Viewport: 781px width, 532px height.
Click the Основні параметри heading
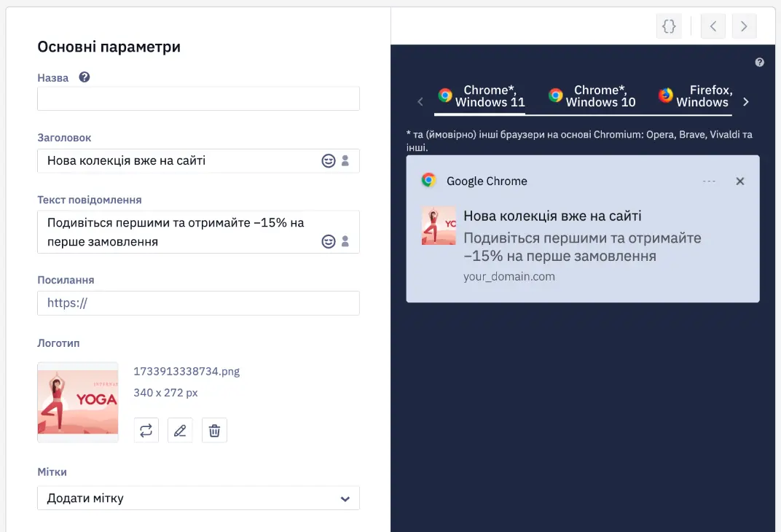pos(109,47)
